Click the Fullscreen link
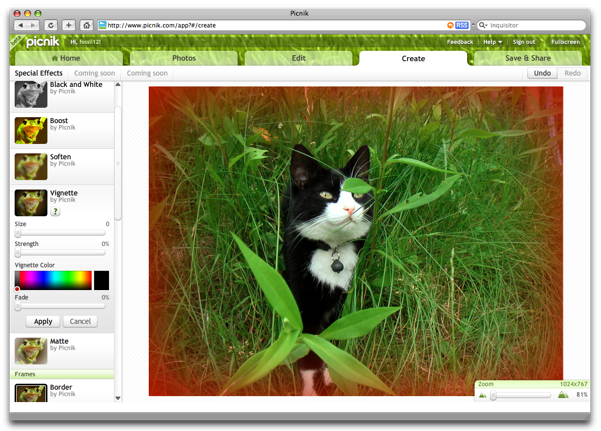601x431 pixels. point(565,42)
